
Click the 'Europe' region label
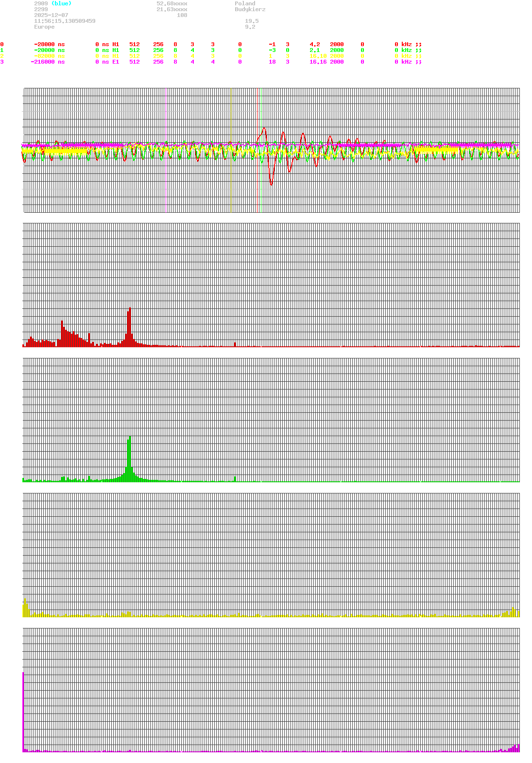click(x=44, y=27)
